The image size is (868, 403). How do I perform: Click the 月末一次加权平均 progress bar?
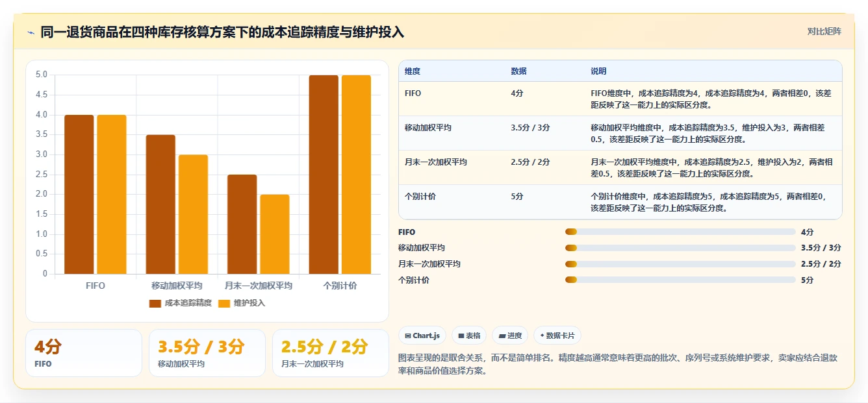[680, 264]
